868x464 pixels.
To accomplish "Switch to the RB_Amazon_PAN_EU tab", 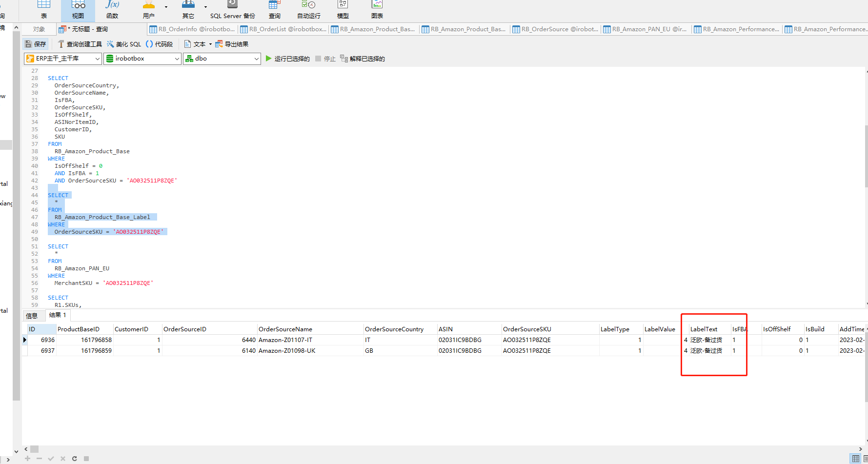I will [646, 29].
